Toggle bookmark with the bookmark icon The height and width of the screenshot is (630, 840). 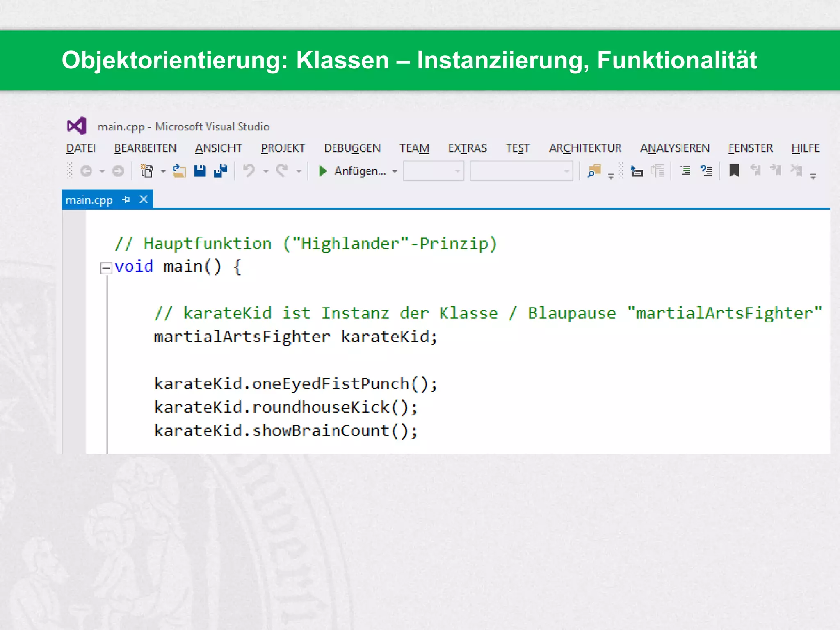click(734, 170)
